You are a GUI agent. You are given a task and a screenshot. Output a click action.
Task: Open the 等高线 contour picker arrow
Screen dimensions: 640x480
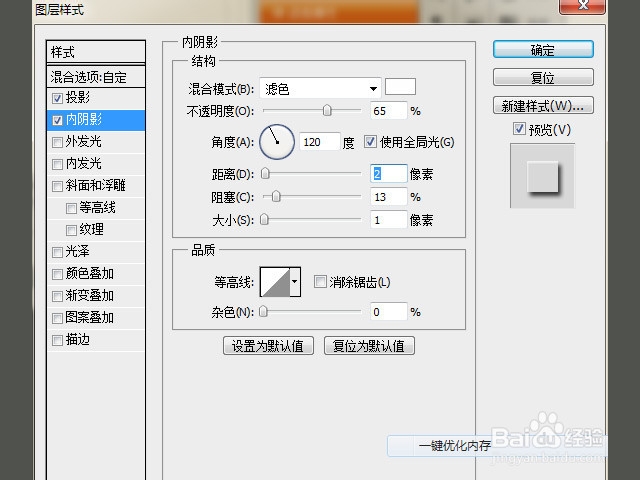point(295,282)
